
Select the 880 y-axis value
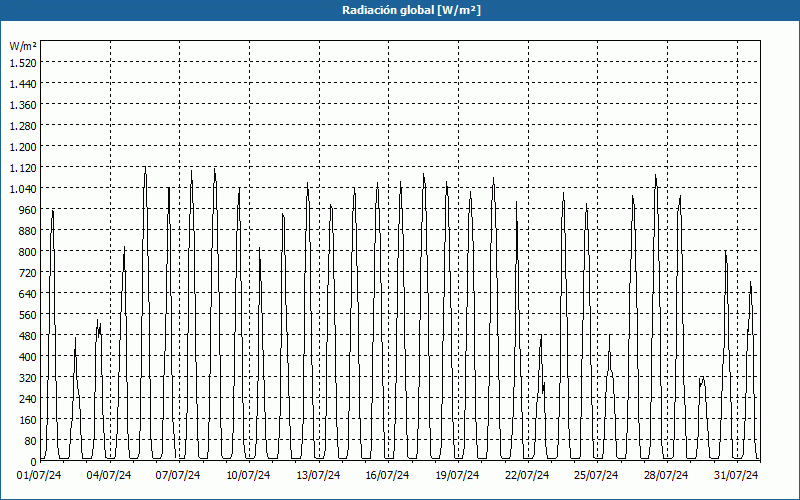click(x=28, y=231)
